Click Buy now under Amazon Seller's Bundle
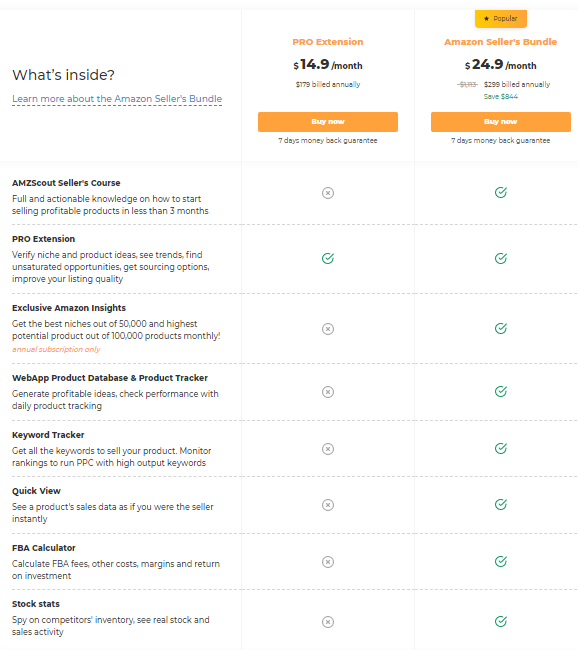578x650 pixels. [500, 122]
